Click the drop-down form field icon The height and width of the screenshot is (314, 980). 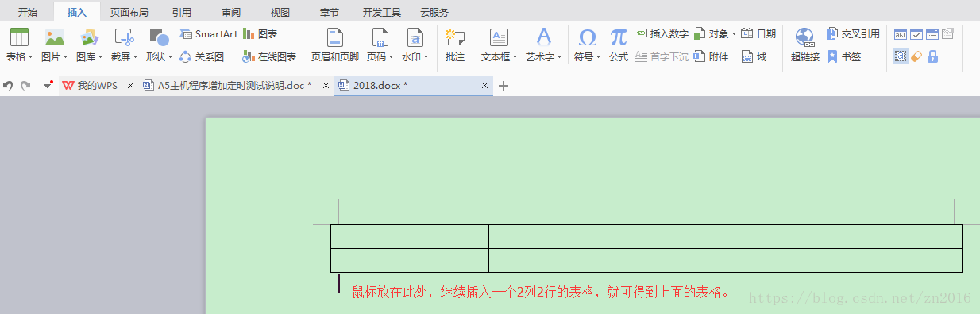click(x=932, y=34)
